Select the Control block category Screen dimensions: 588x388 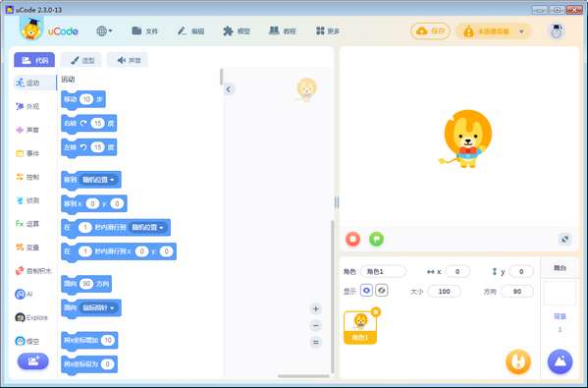tap(27, 177)
